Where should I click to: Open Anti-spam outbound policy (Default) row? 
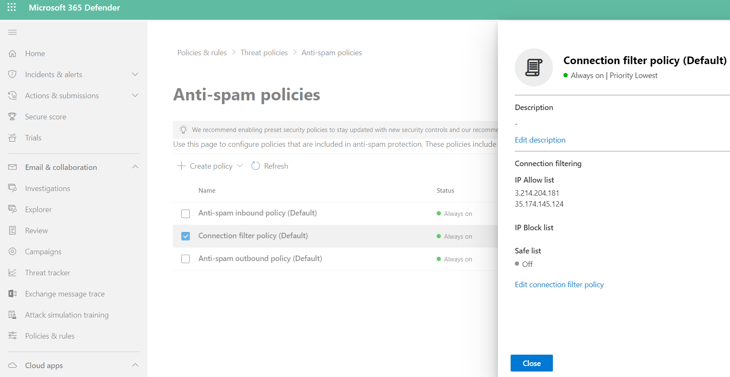(260, 258)
